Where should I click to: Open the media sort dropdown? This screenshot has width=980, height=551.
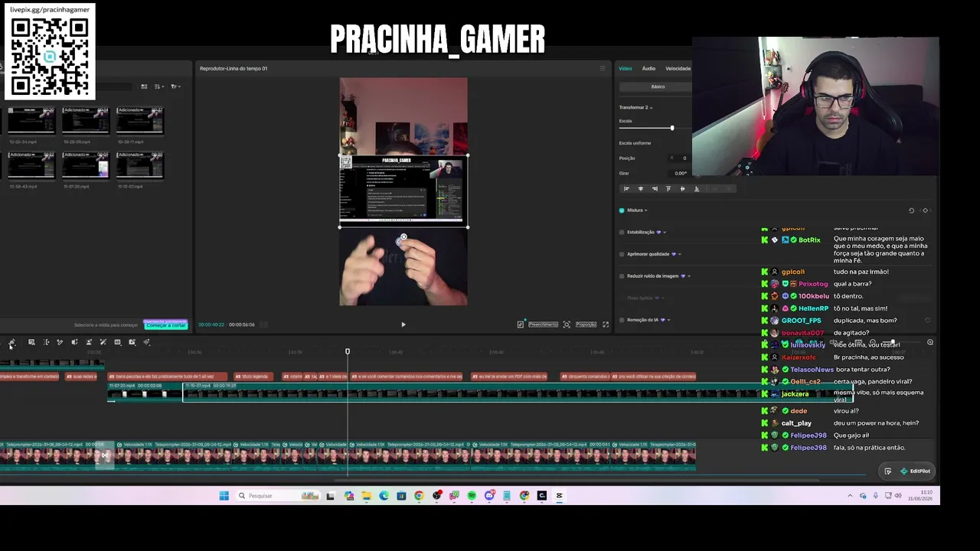[160, 86]
